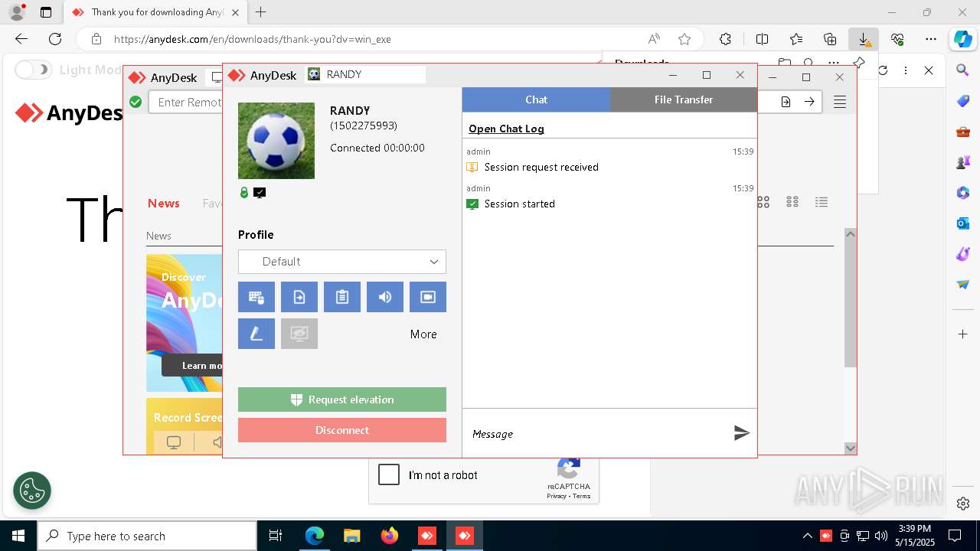Refresh the Edge page
Viewport: 980px width, 551px height.
tap(55, 39)
